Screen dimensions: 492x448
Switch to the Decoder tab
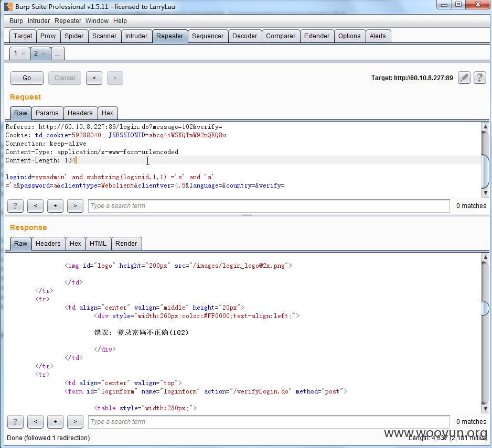tap(245, 36)
